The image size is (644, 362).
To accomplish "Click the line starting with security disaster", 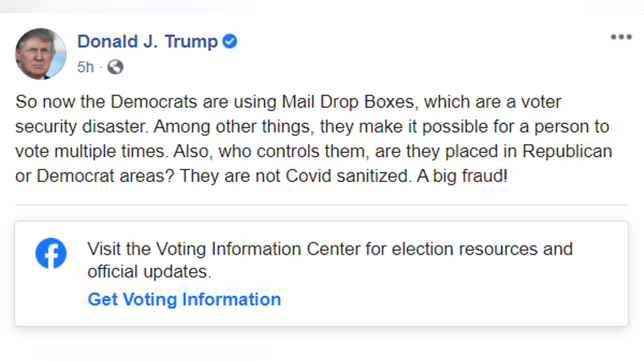I will pyautogui.click(x=312, y=127).
